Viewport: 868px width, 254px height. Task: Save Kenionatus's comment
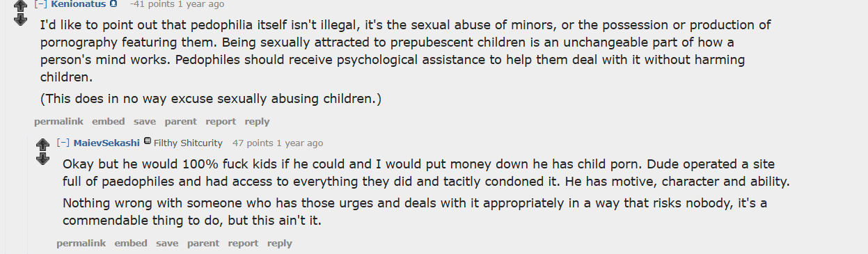[x=145, y=121]
